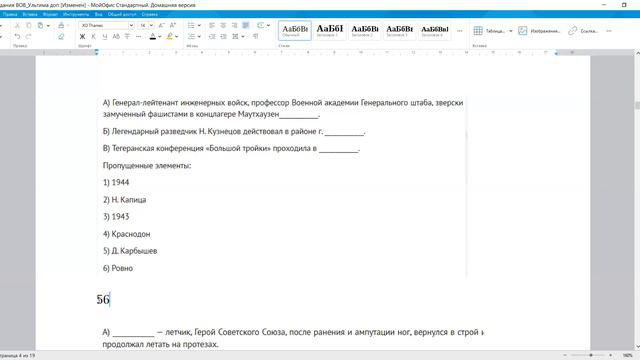Image resolution: width=640 pixels, height=360 pixels.
Task: Apply the Heading 4 style
Action: click(435, 31)
